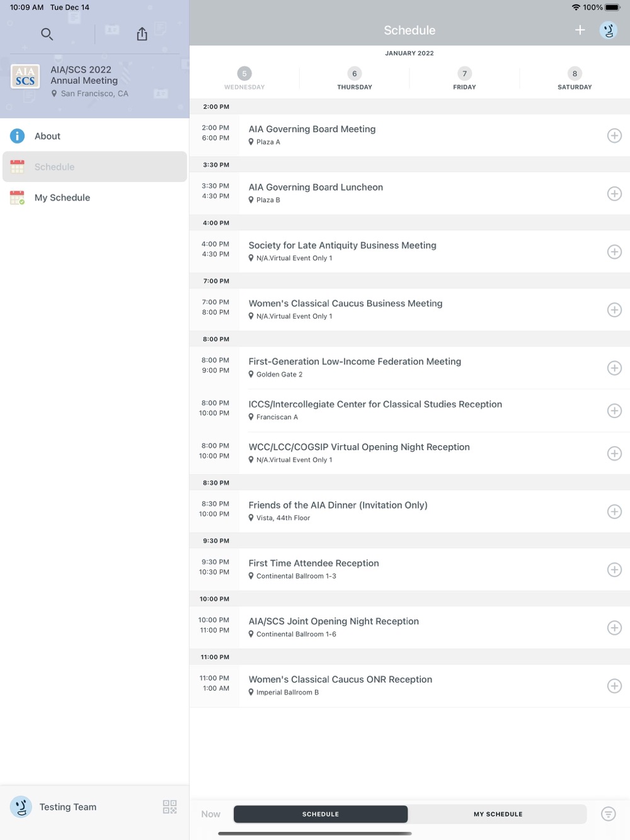This screenshot has width=630, height=840.
Task: Tap the Now button
Action: (x=210, y=814)
